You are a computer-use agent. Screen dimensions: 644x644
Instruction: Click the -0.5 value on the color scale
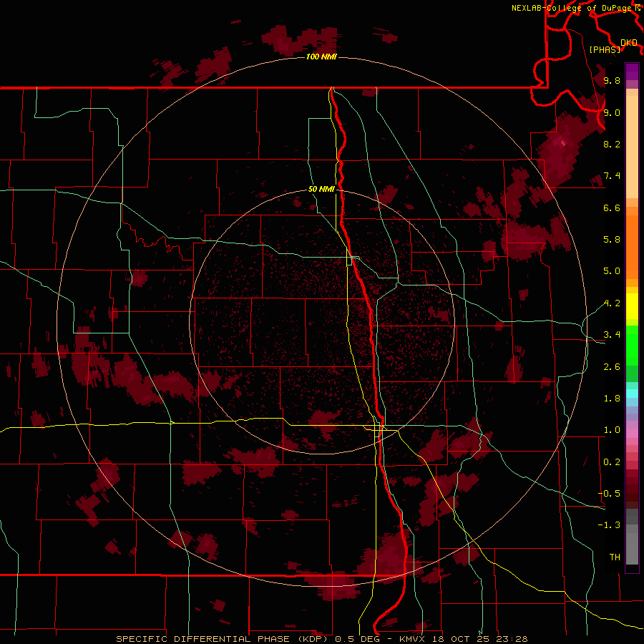tap(609, 493)
